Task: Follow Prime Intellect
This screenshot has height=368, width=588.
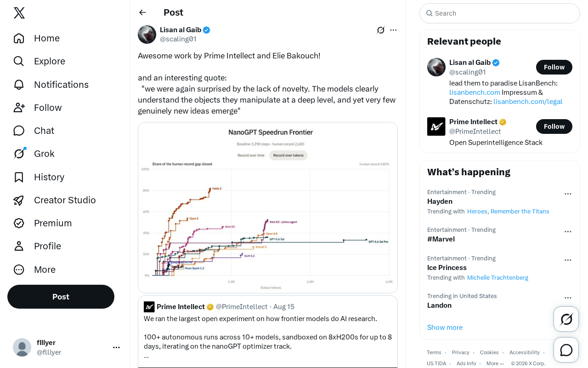Action: click(554, 126)
